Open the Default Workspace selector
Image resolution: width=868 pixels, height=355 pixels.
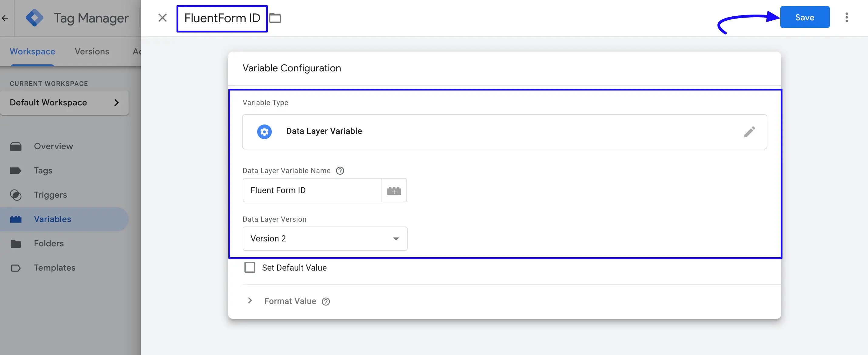pos(64,103)
